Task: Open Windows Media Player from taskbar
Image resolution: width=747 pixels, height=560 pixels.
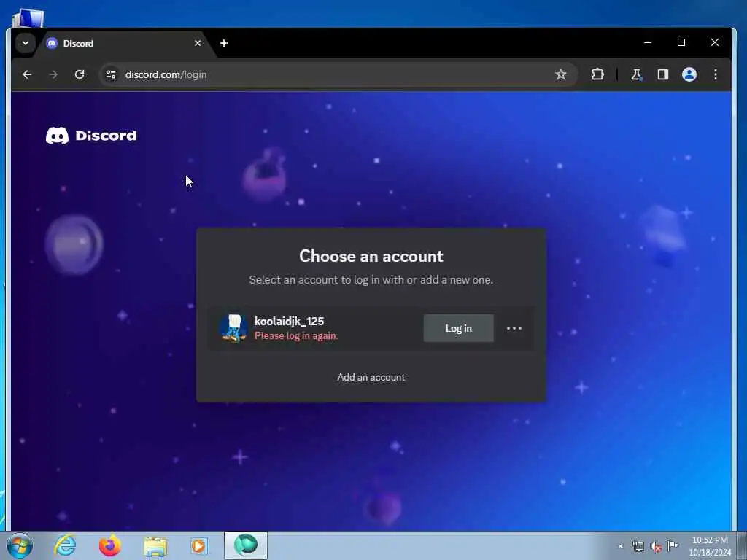Action: (199, 545)
